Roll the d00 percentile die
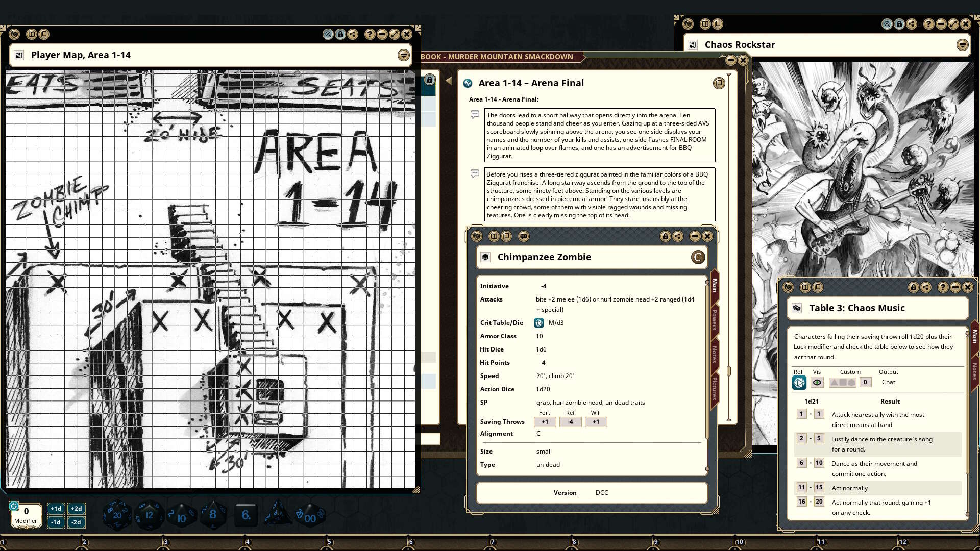 pos(310,516)
